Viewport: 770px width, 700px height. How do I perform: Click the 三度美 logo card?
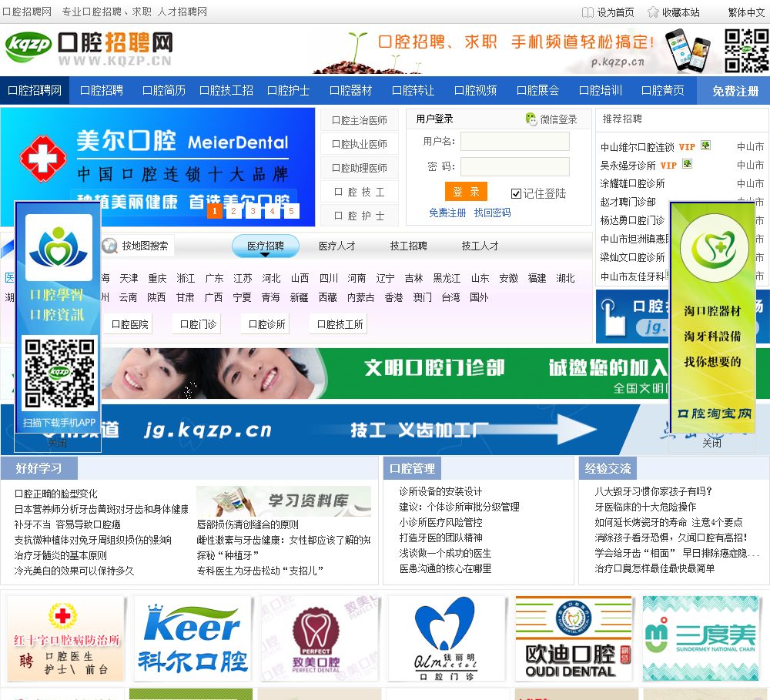tap(701, 638)
